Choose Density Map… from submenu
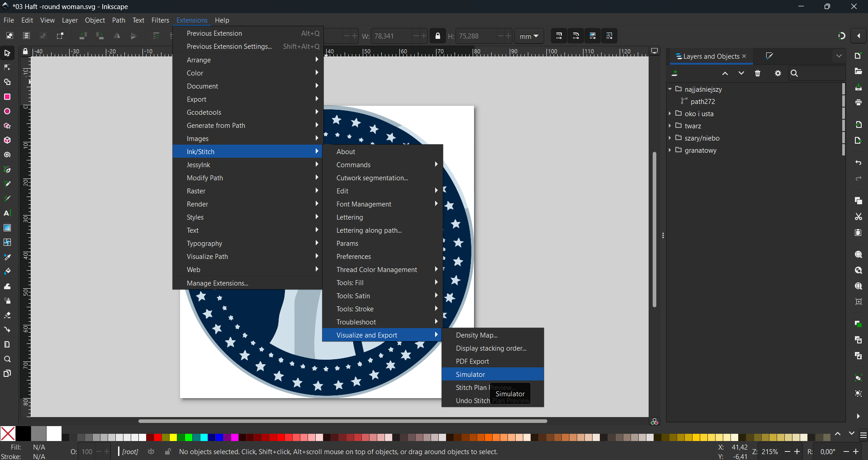 pos(493,335)
